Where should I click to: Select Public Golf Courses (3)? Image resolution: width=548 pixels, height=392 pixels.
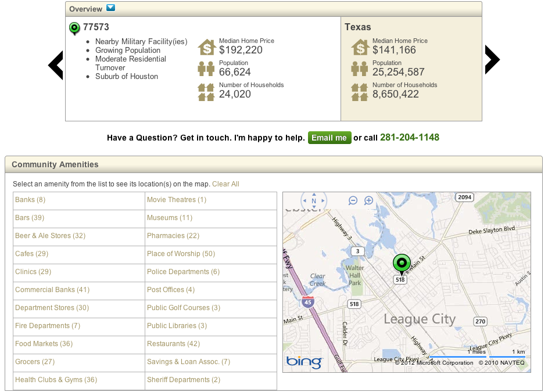184,308
